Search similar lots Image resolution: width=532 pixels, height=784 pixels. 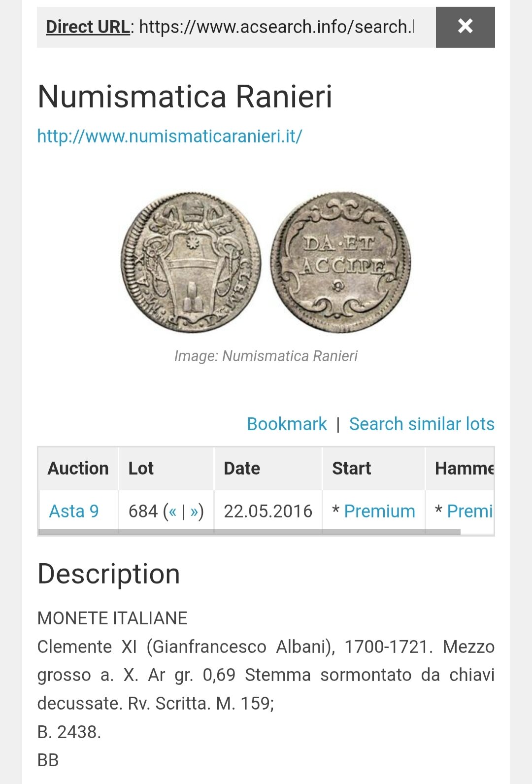[422, 424]
